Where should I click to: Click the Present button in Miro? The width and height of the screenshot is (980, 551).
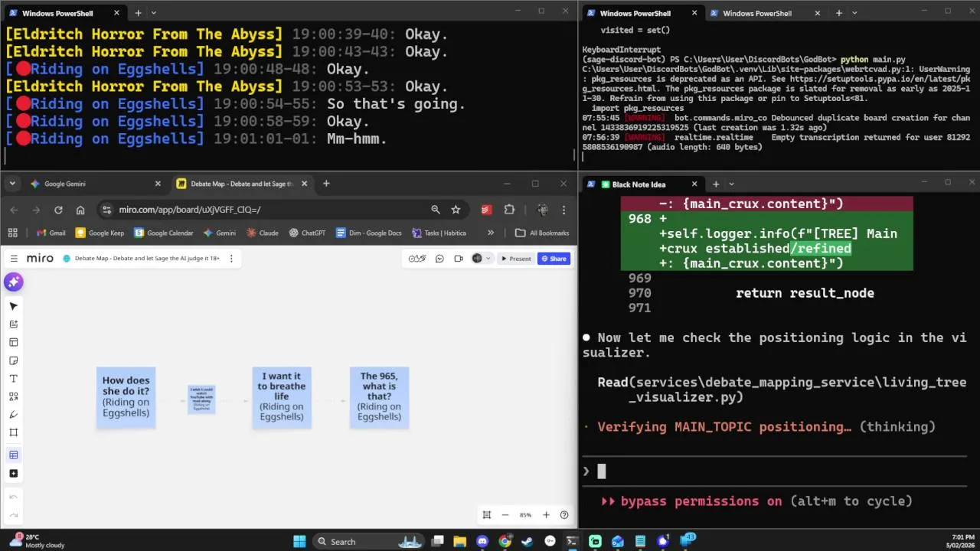(516, 259)
